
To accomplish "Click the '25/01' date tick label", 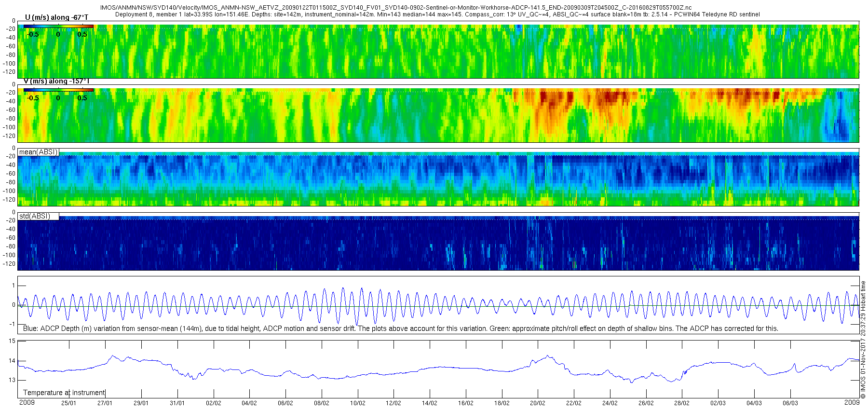I will point(69,403).
